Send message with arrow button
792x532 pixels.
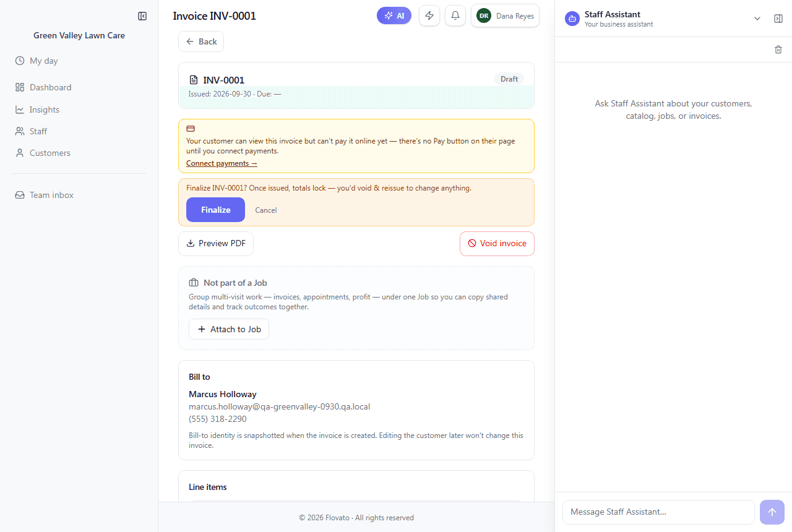(772, 512)
